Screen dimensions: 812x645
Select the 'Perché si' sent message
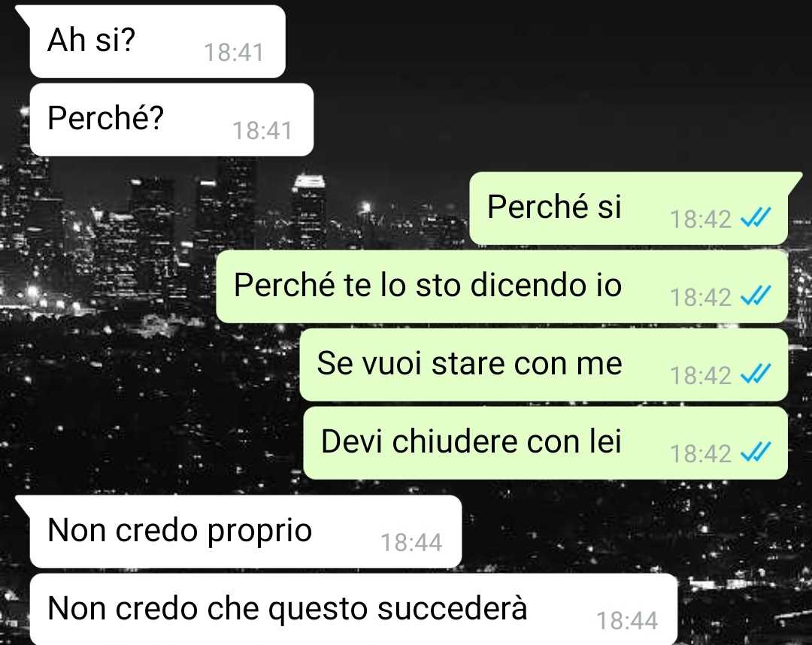(629, 209)
